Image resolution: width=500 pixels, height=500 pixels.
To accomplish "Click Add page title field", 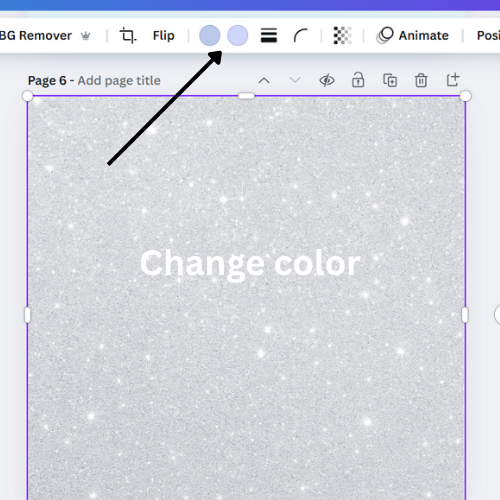I will click(119, 81).
